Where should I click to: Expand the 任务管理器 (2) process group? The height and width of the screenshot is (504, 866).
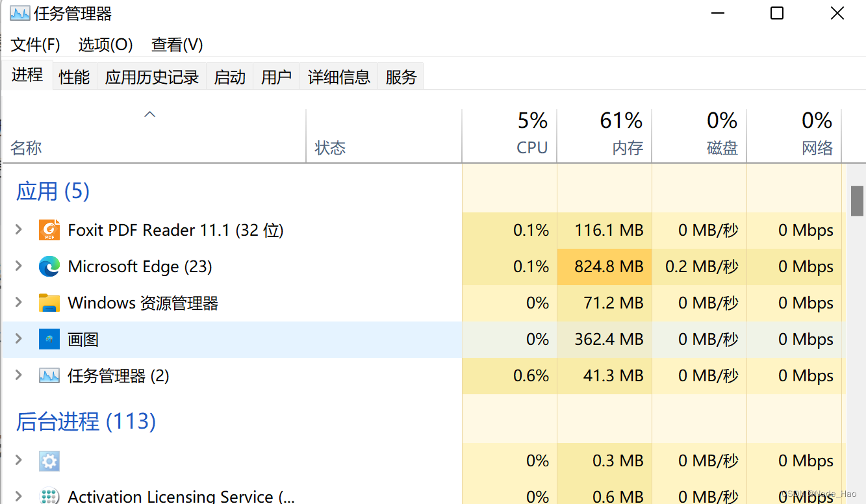(19, 375)
